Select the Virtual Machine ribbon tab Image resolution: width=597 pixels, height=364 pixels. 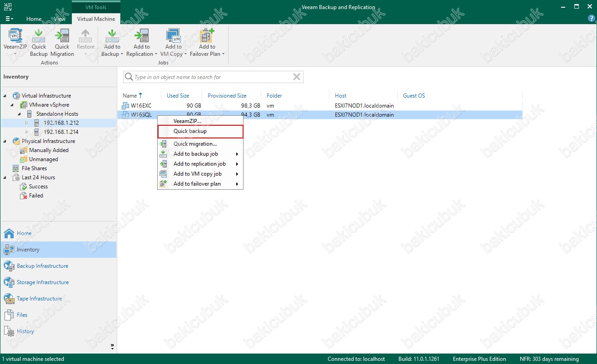pos(96,19)
